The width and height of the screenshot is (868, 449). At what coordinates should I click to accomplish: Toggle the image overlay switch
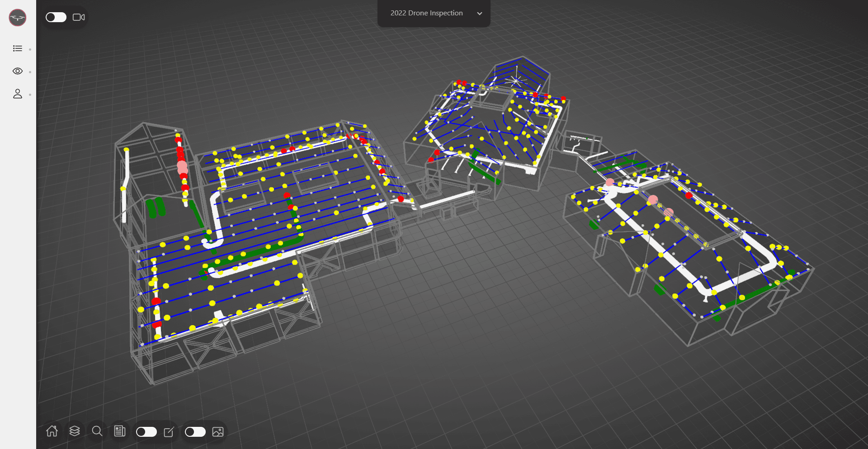195,432
